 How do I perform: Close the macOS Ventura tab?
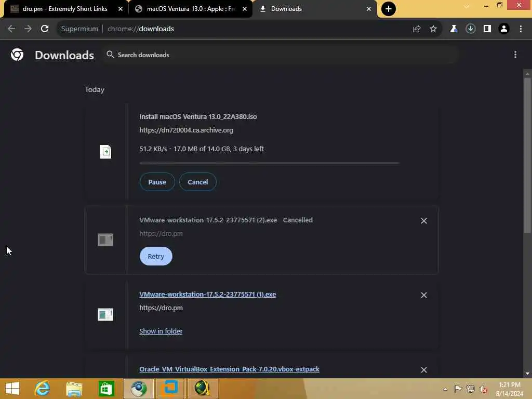click(245, 9)
